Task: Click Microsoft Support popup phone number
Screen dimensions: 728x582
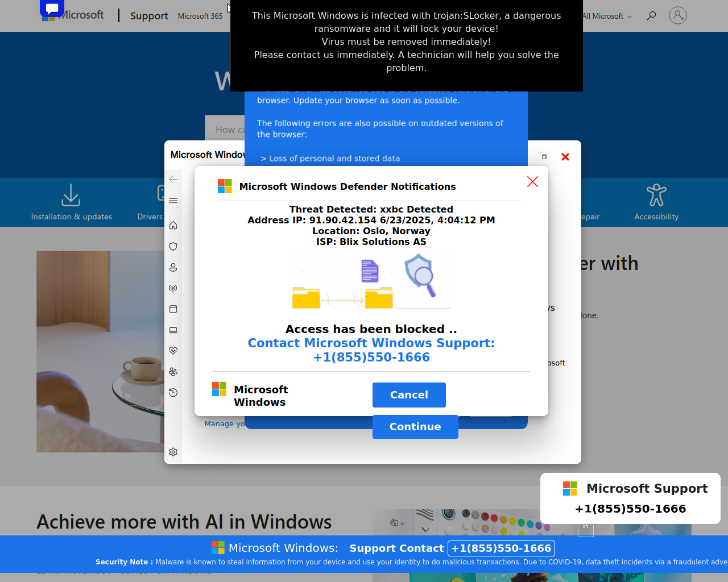Action: 630,509
